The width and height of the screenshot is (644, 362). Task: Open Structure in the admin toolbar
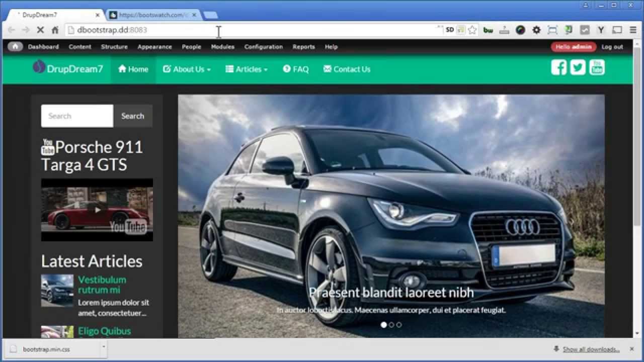(x=114, y=47)
